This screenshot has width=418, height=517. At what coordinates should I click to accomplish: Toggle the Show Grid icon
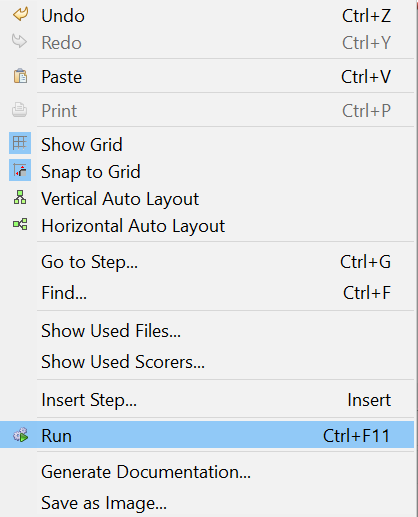click(x=20, y=143)
